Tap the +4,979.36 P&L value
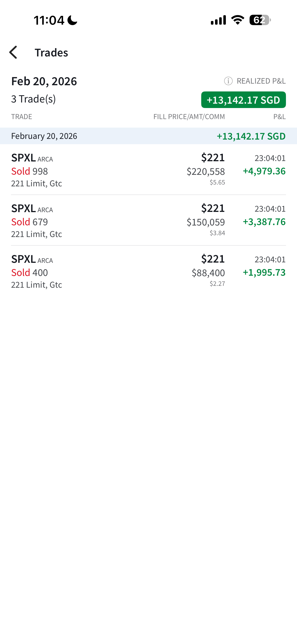Image resolution: width=297 pixels, height=644 pixels. 264,171
